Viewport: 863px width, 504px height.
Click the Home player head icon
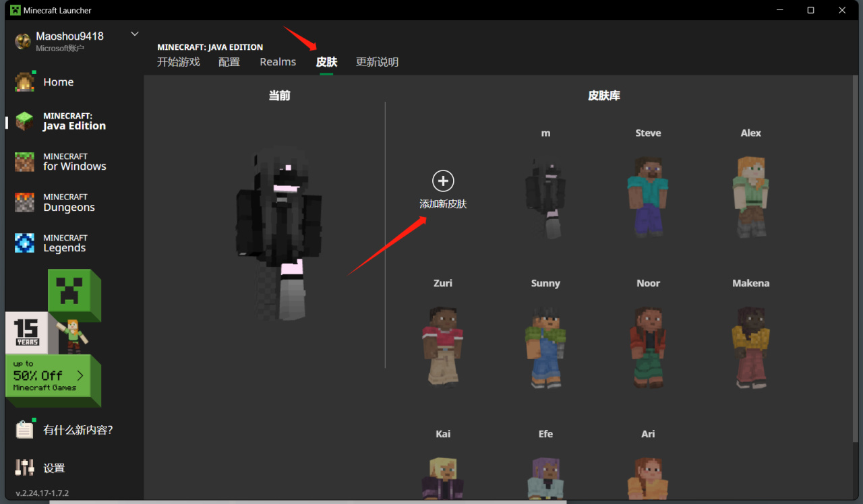(25, 82)
